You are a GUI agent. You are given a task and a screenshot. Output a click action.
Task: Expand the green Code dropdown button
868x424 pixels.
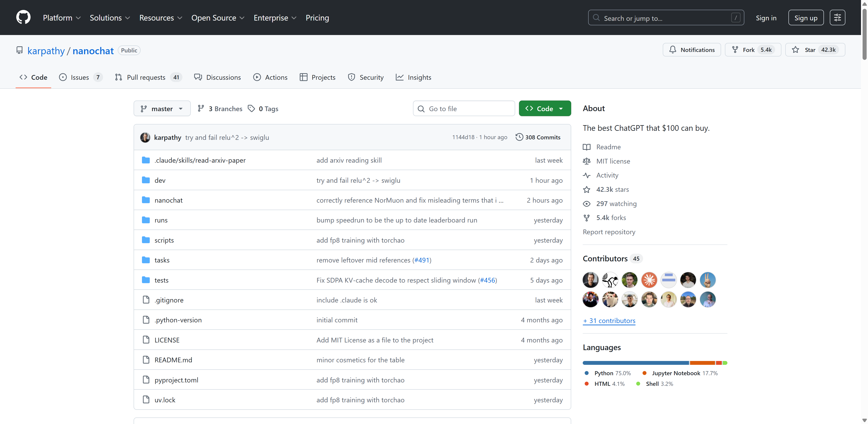click(x=545, y=108)
